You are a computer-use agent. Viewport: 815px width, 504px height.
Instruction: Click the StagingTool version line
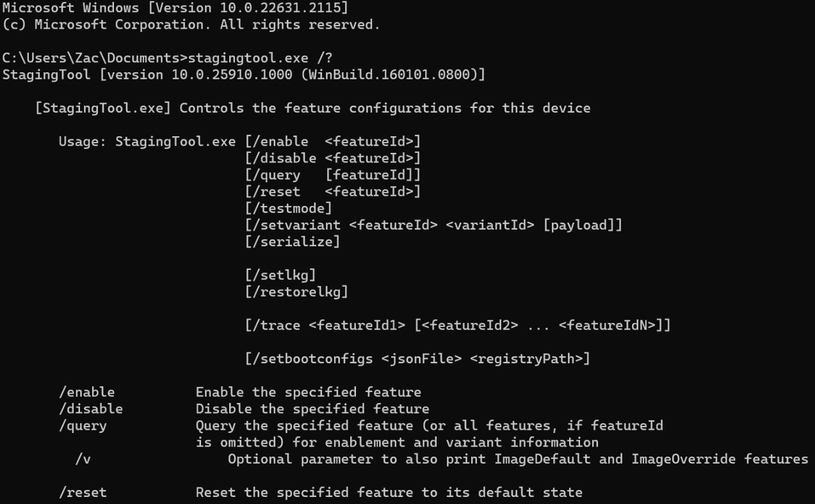pos(244,75)
